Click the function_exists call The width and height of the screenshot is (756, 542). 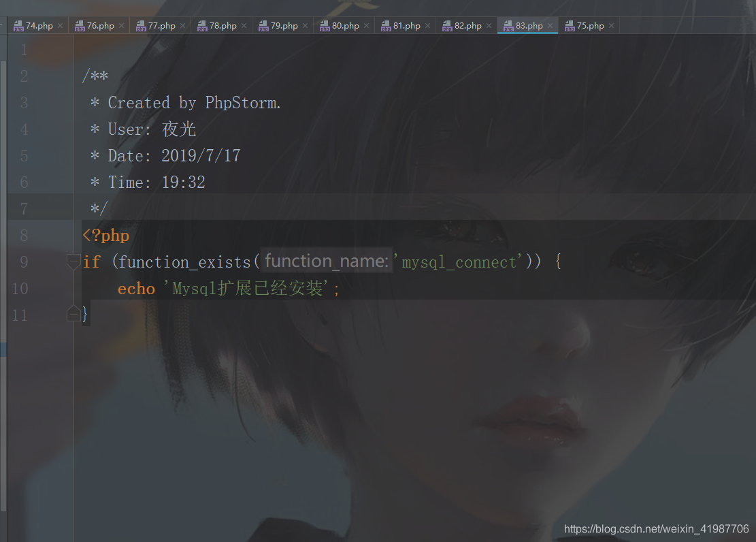(184, 262)
